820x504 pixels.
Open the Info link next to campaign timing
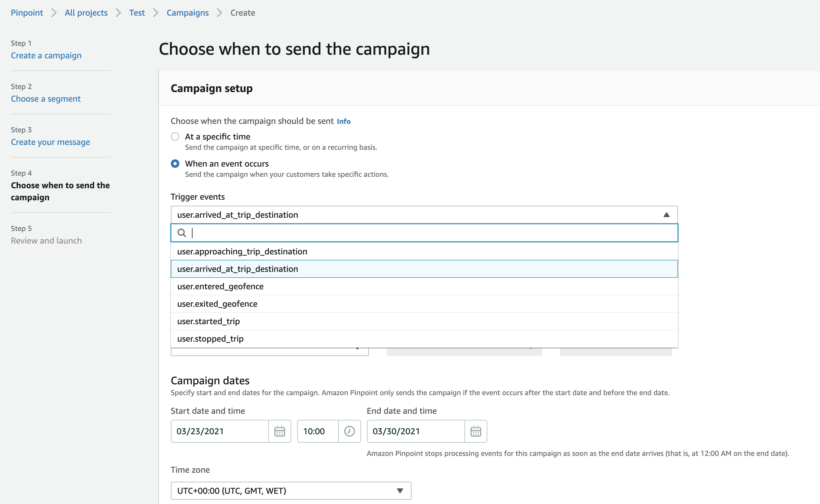tap(343, 121)
